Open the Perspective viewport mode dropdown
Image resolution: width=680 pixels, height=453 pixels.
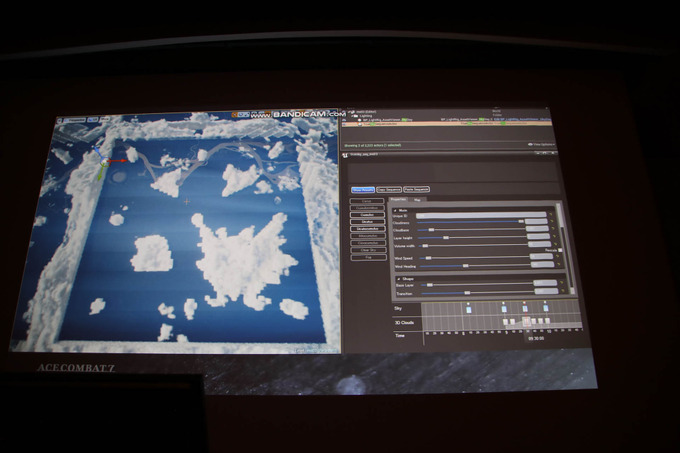click(77, 120)
